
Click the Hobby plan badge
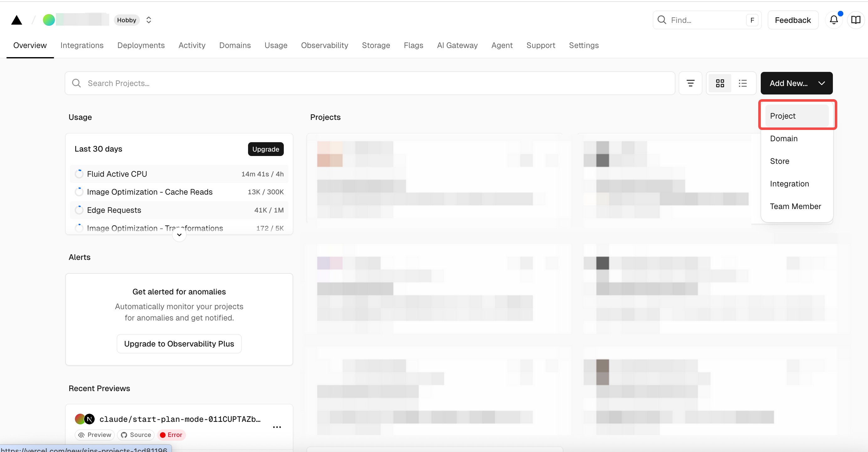coord(126,20)
